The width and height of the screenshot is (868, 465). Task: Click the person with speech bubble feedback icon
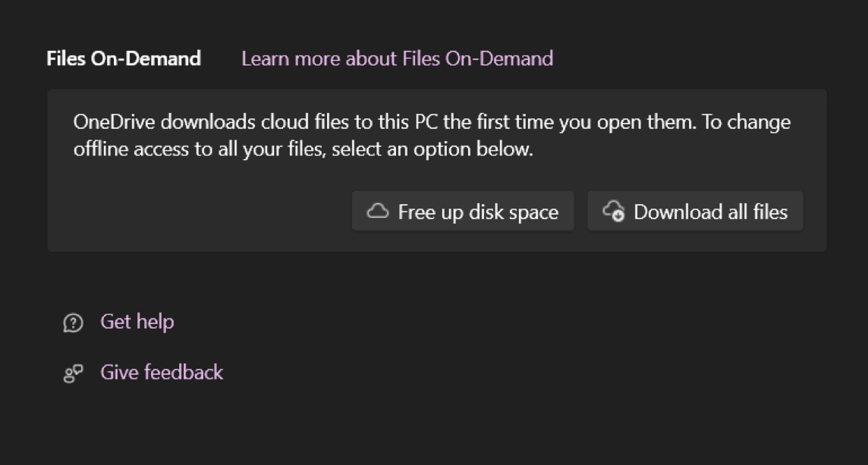[x=71, y=372]
